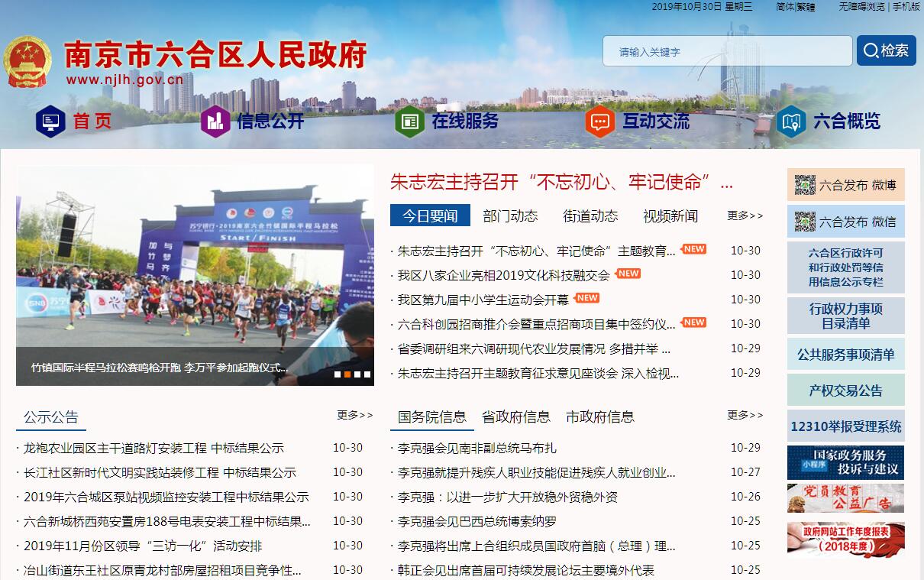
Task: Switch to the 省政府信息 tab
Action: coord(515,417)
